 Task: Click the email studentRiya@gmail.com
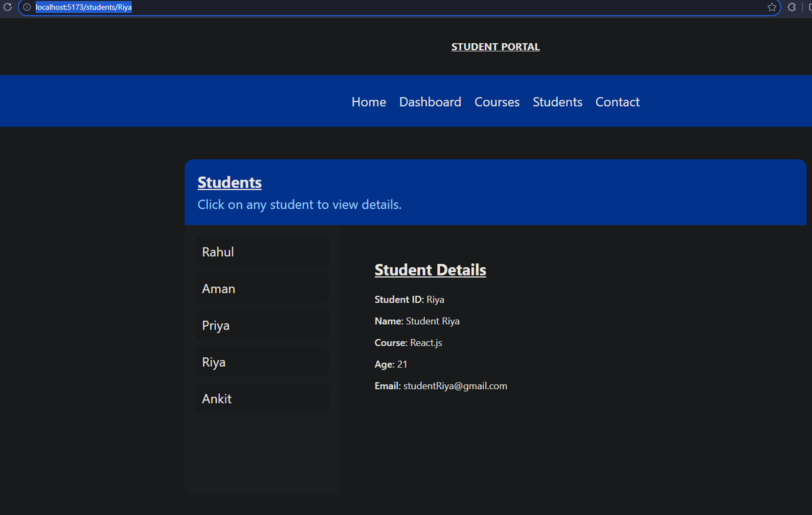(x=455, y=386)
